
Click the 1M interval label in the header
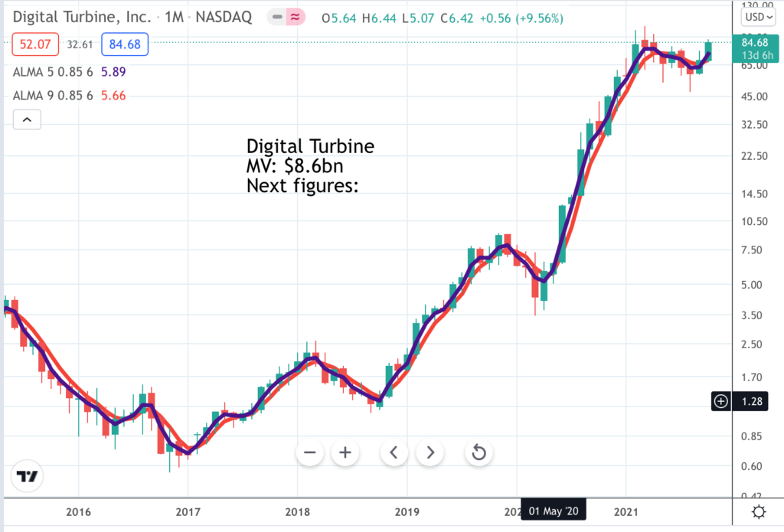[x=175, y=17]
